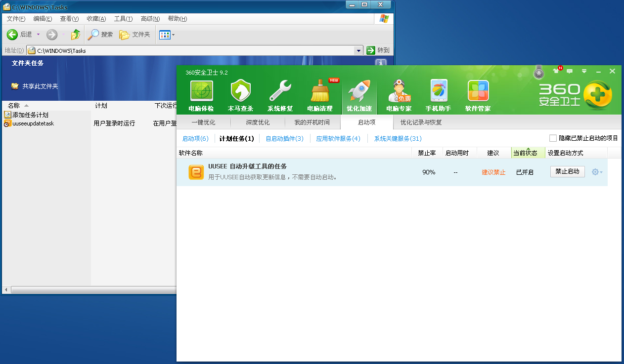Image resolution: width=624 pixels, height=364 pixels.
Task: Open 帮助(H) menu in Explorer
Action: 178,19
